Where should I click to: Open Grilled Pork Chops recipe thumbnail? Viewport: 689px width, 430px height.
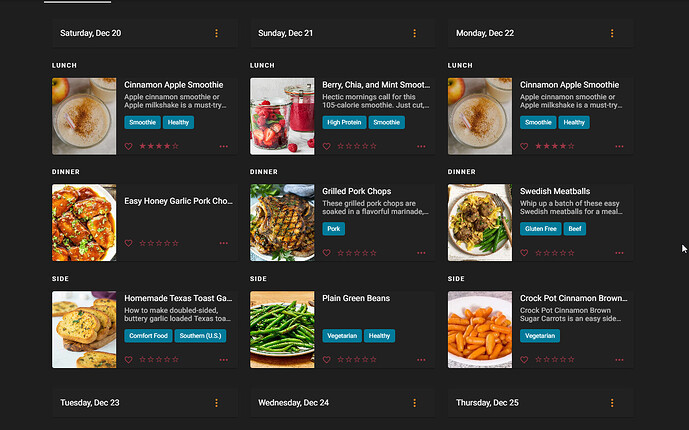click(x=282, y=222)
